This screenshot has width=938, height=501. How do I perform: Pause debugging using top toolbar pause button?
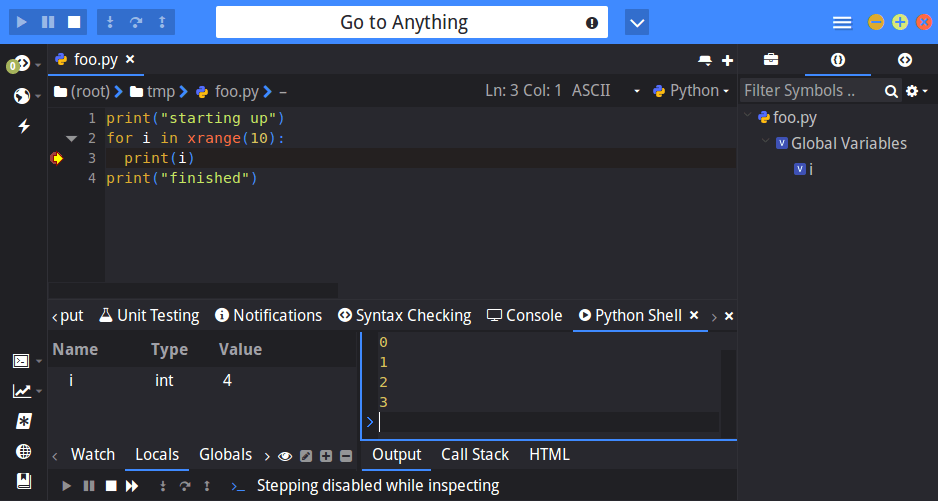coord(48,22)
